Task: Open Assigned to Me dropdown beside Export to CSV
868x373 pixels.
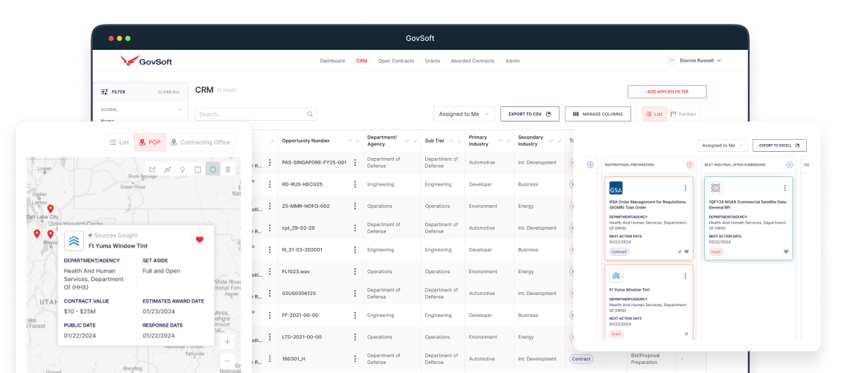Action: coord(465,114)
